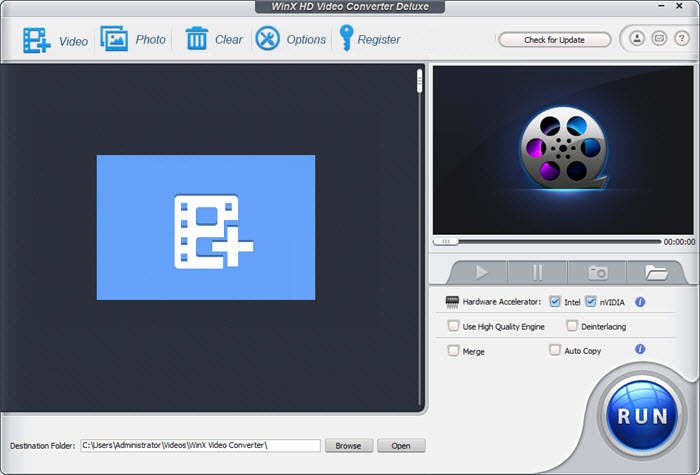Viewport: 700px width, 475px height.
Task: Uncheck the nVIDIA hardware acceleration box
Action: point(590,302)
